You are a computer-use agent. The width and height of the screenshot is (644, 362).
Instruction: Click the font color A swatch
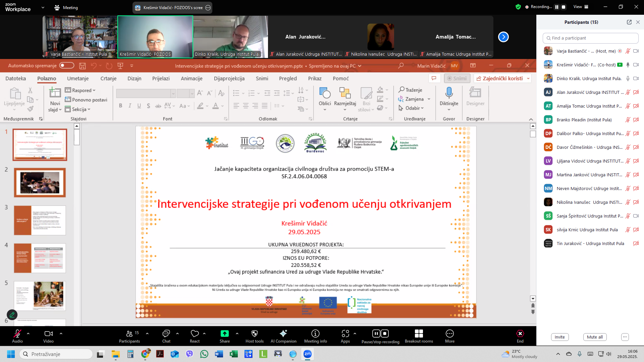click(216, 106)
